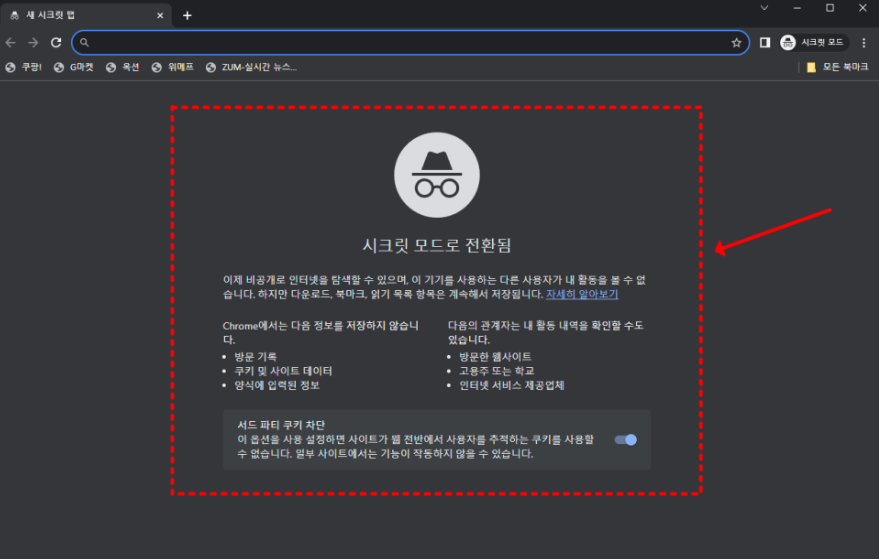The image size is (879, 559).
Task: Click the forward navigation arrow
Action: point(33,43)
